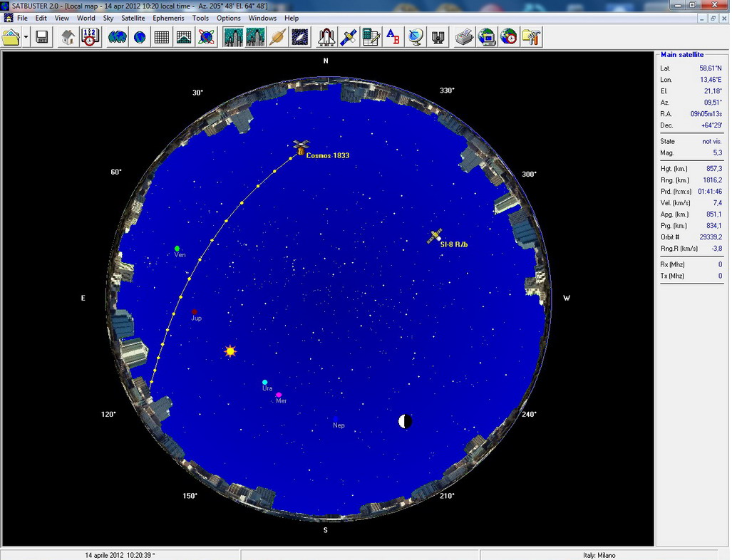The height and width of the screenshot is (560, 732).
Task: Open the Tools menu
Action: pyautogui.click(x=200, y=19)
